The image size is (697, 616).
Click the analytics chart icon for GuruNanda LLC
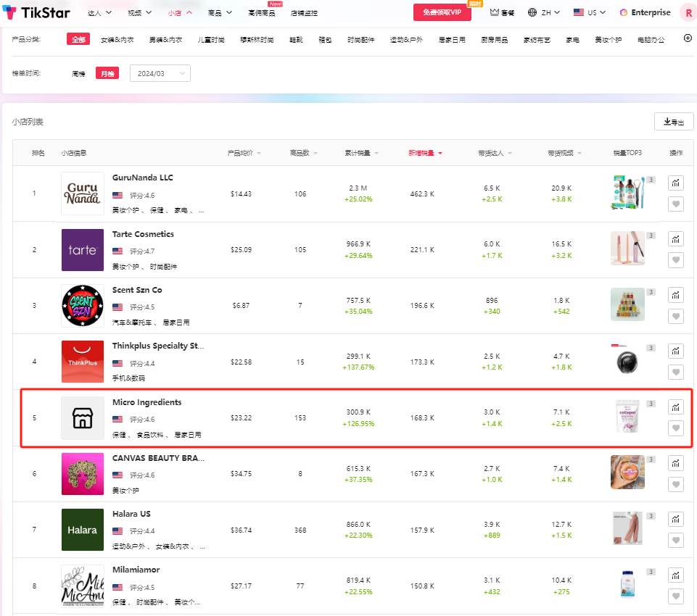[x=675, y=183]
